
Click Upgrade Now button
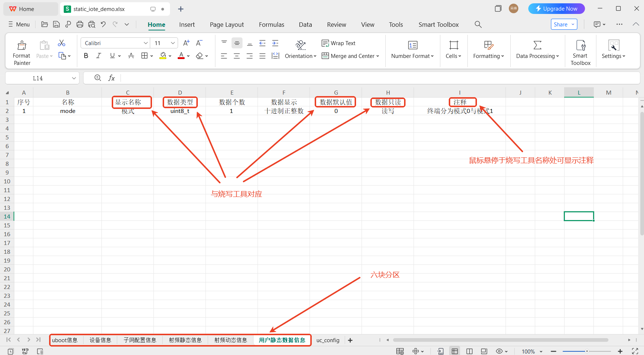pyautogui.click(x=556, y=8)
